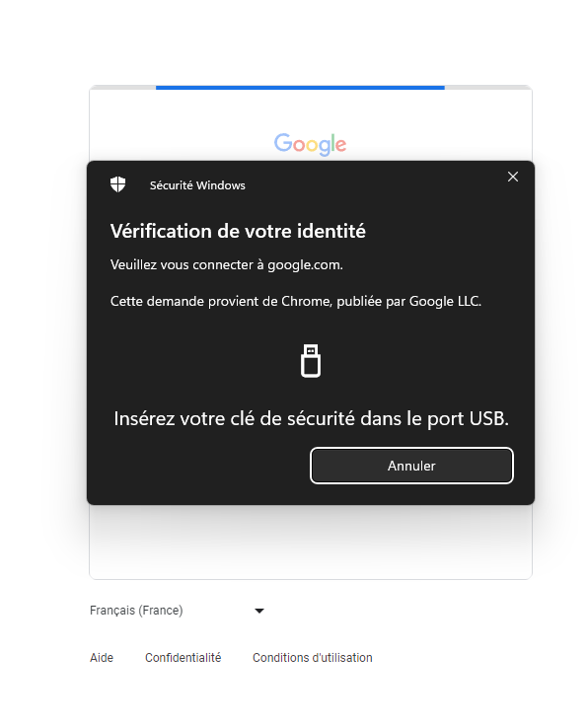
Task: Click the grey unfilled progress bar end
Action: (x=488, y=88)
